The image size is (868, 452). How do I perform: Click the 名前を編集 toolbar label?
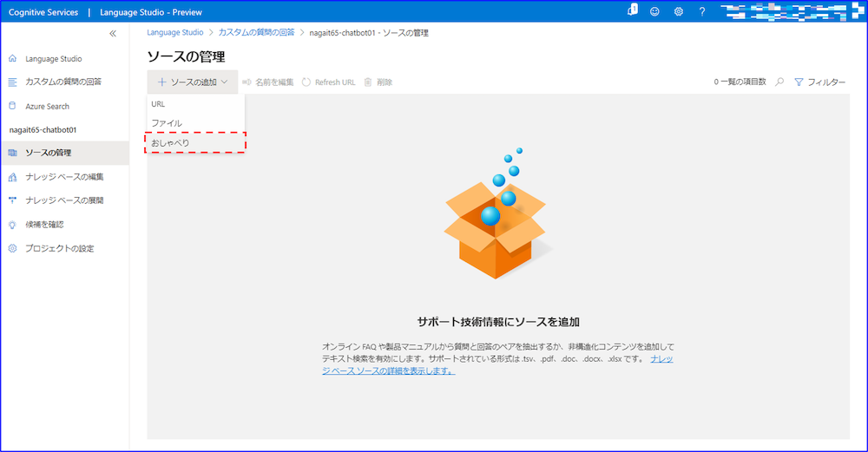(x=274, y=82)
